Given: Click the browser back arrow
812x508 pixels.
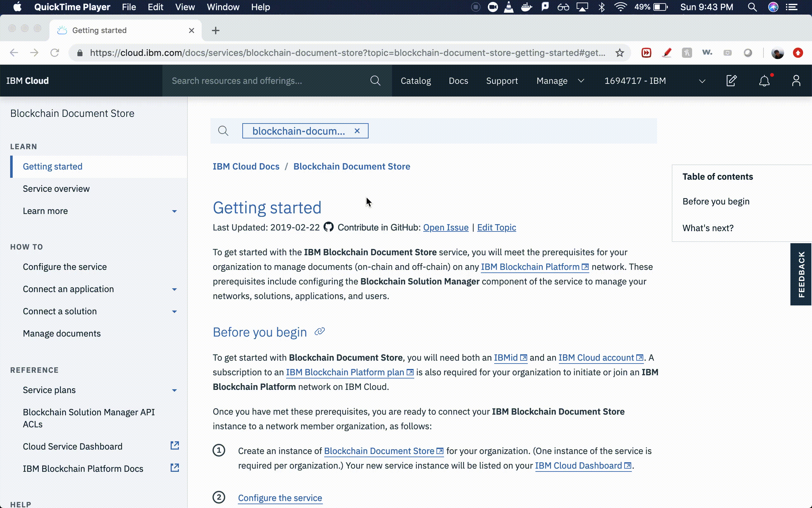Looking at the screenshot, I should [x=14, y=53].
